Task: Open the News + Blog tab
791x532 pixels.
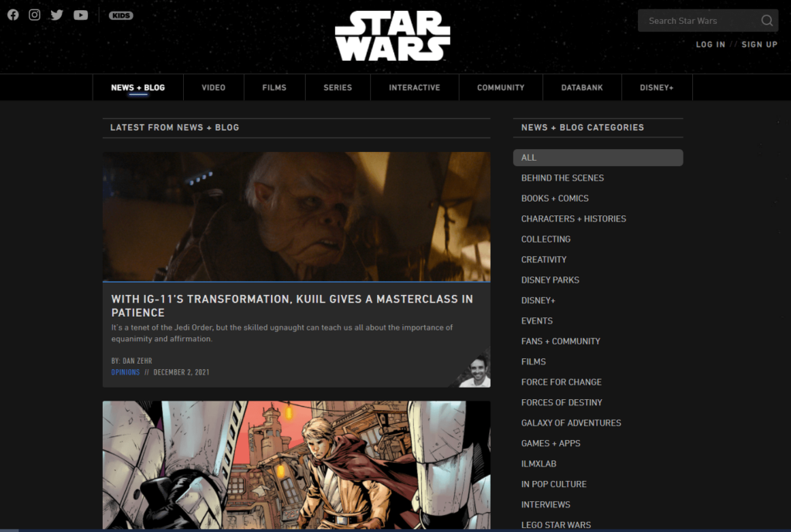Action: pyautogui.click(x=137, y=87)
